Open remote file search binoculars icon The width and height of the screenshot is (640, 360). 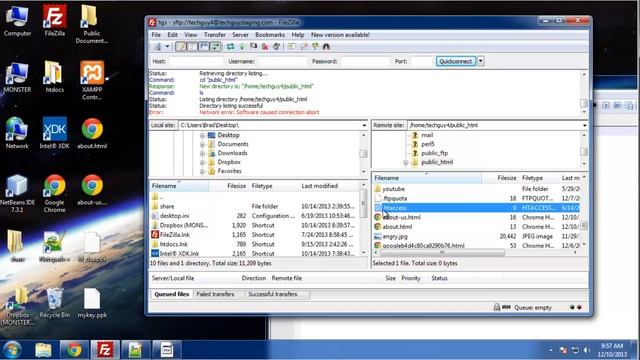pyautogui.click(x=326, y=47)
